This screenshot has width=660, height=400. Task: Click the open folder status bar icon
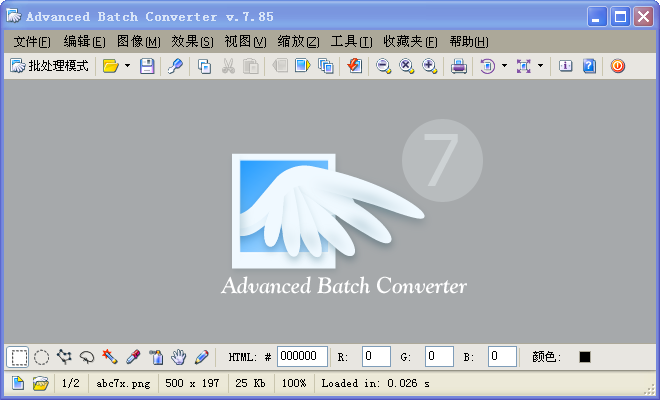pyautogui.click(x=41, y=383)
